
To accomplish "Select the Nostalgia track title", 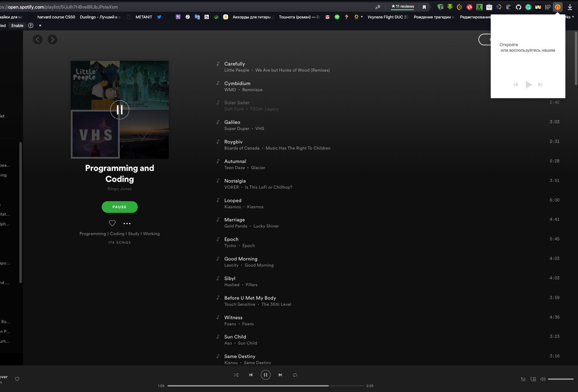I will click(x=235, y=181).
